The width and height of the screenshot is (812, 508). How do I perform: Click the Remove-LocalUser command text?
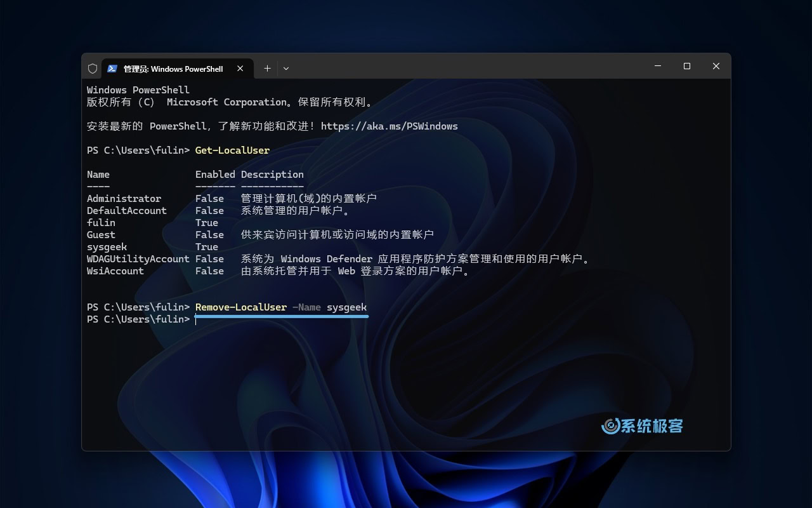click(241, 307)
